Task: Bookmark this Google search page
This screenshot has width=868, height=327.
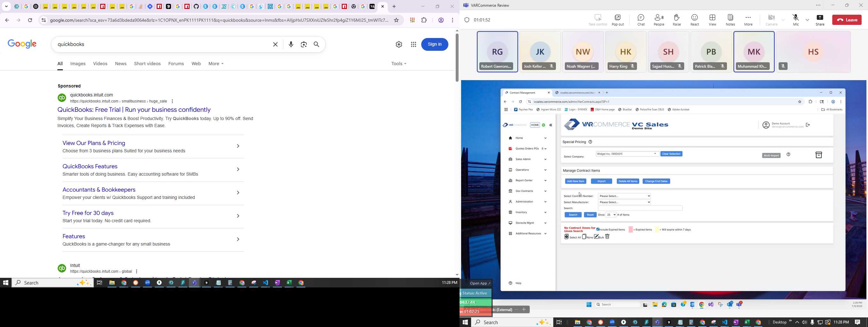Action: (x=397, y=20)
